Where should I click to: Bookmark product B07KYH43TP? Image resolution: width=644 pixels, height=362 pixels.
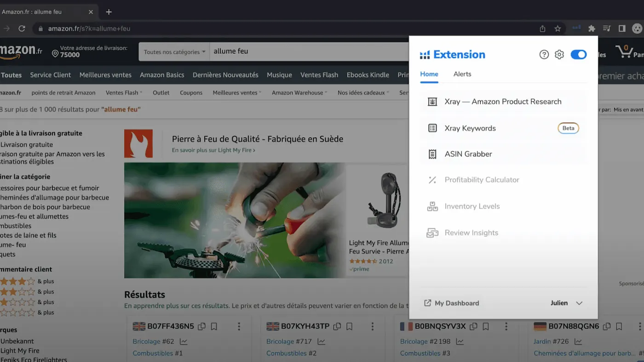pos(350,327)
